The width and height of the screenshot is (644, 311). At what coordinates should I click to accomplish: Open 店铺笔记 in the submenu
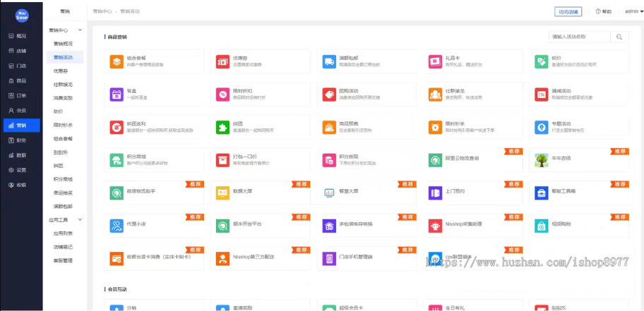pos(64,247)
